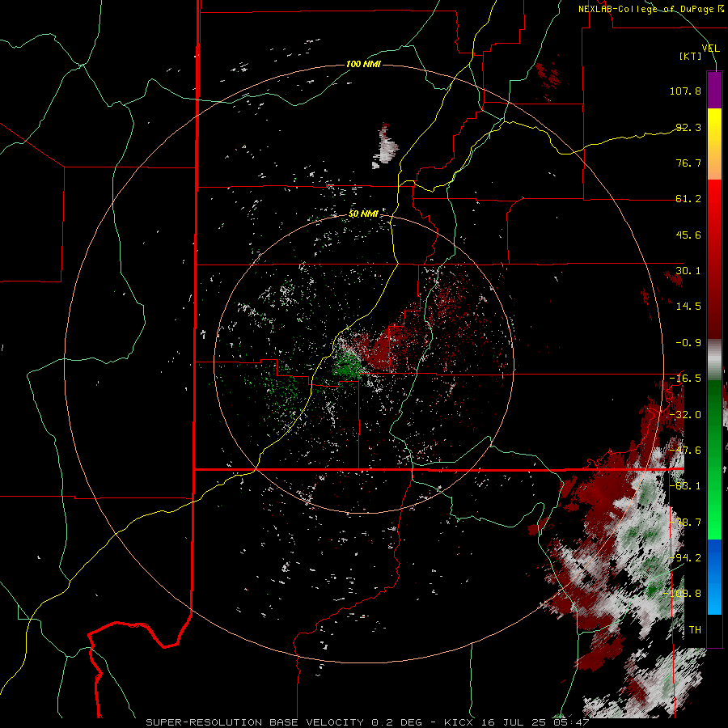Select the -47.6 scale value
Screen dimensions: 728x728
coord(685,451)
